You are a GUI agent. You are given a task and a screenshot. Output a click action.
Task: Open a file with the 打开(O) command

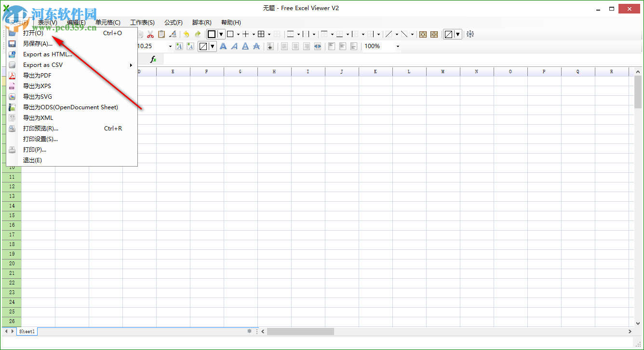click(x=34, y=33)
